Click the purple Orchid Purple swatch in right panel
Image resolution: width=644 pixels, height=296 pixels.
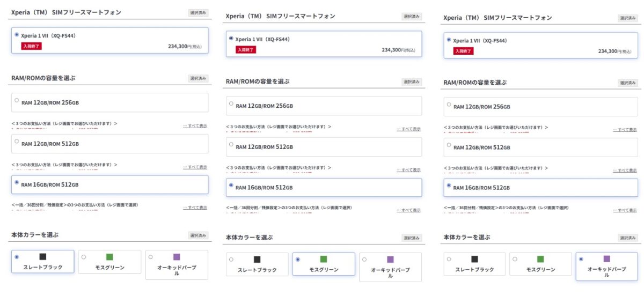click(606, 259)
